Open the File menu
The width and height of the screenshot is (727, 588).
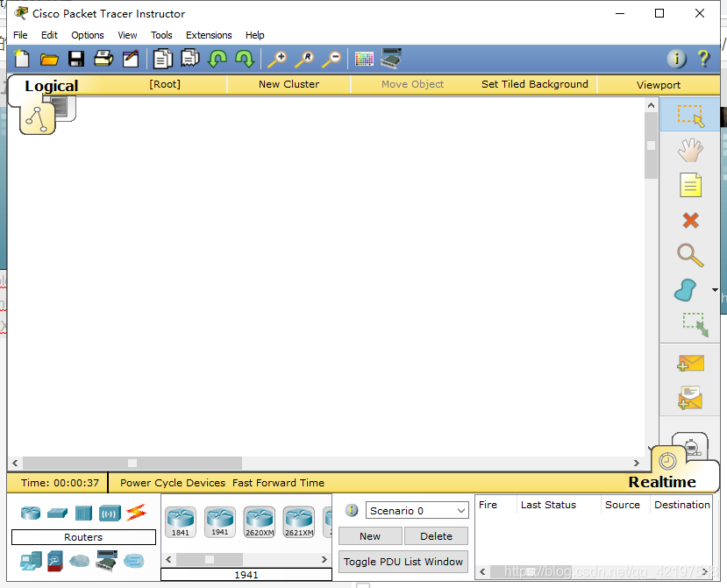pos(20,35)
